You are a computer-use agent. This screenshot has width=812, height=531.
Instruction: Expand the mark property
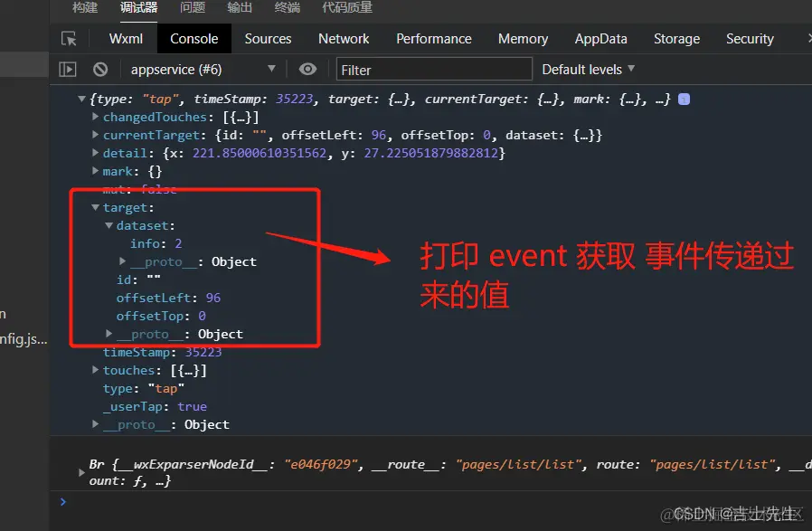click(x=95, y=170)
